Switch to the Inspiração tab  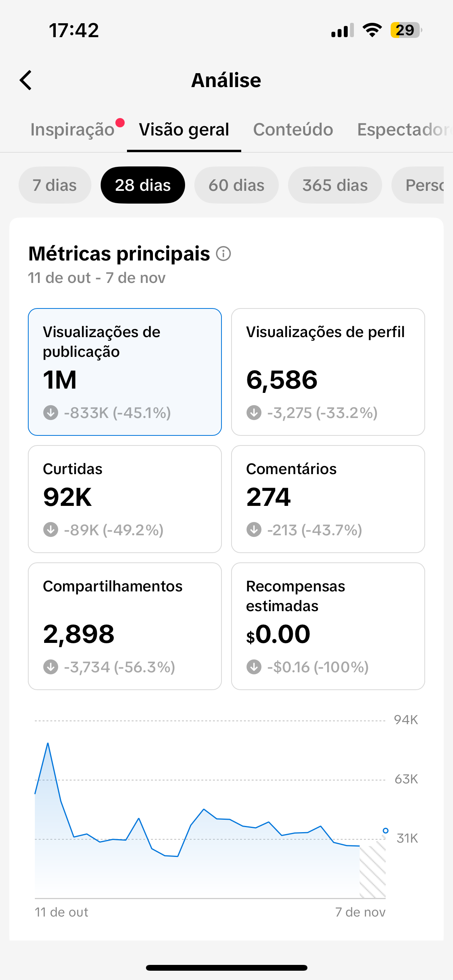click(x=72, y=130)
